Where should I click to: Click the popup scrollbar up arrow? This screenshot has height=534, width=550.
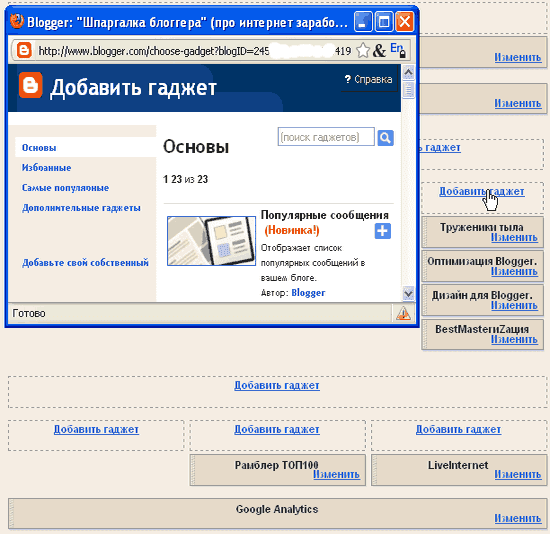point(408,73)
